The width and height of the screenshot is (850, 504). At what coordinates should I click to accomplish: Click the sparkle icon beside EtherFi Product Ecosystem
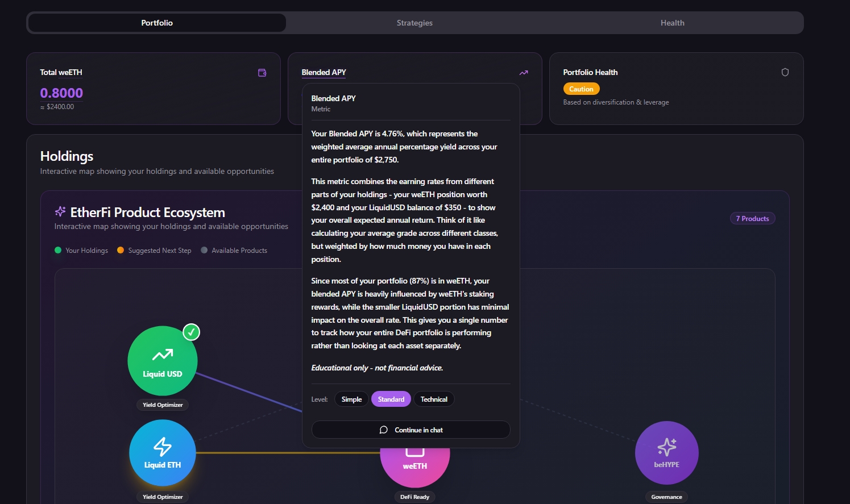[60, 211]
